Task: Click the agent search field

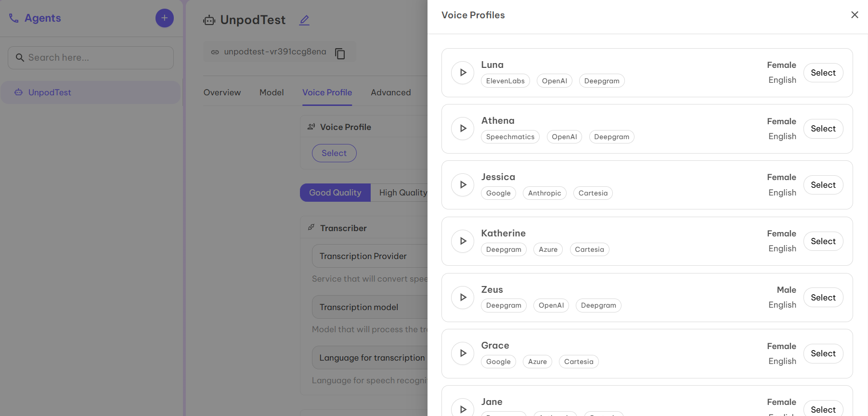Action: pyautogui.click(x=91, y=58)
